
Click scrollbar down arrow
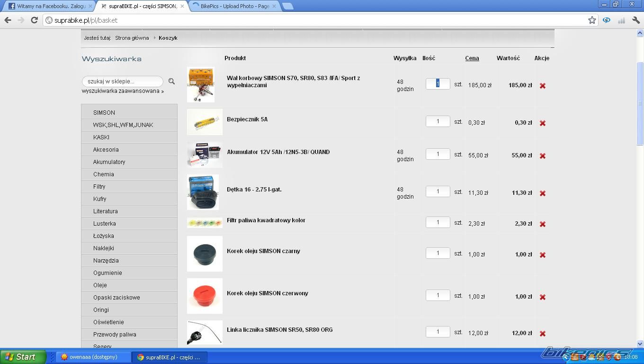[x=640, y=344]
